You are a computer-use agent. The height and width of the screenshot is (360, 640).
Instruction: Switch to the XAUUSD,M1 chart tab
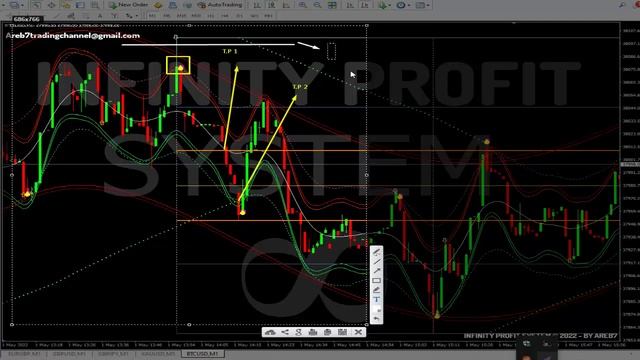(x=158, y=353)
